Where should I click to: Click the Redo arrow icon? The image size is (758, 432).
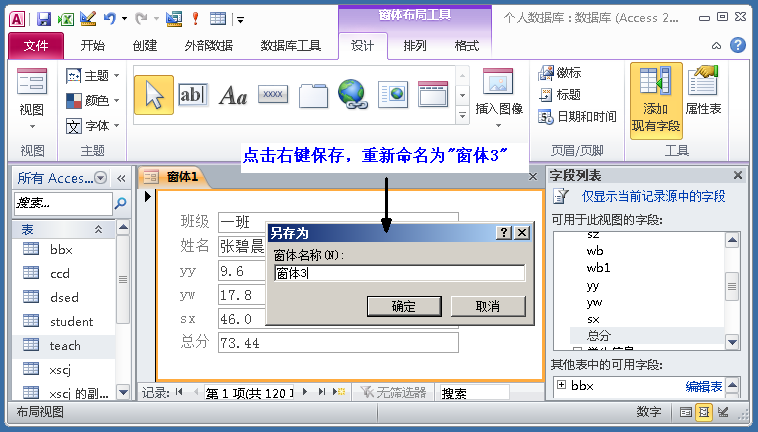(x=142, y=19)
